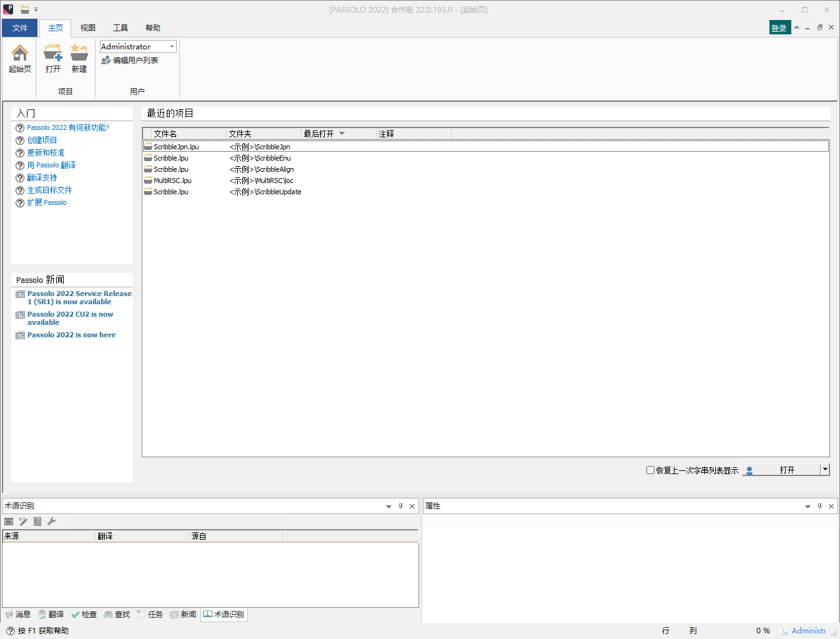Sort by the 文件夹 column header
This screenshot has width=840, height=639.
pos(264,134)
